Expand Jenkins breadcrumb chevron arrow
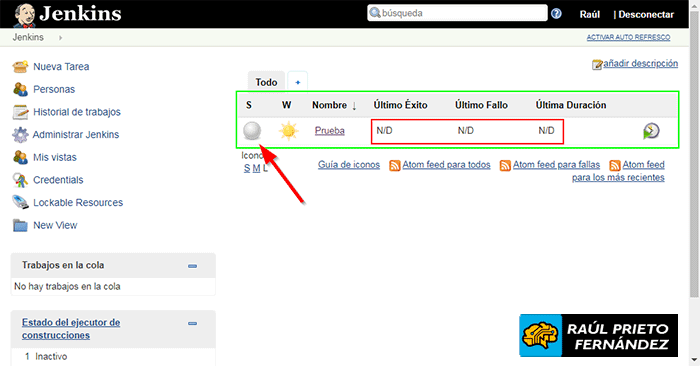The width and height of the screenshot is (700, 366). click(60, 38)
